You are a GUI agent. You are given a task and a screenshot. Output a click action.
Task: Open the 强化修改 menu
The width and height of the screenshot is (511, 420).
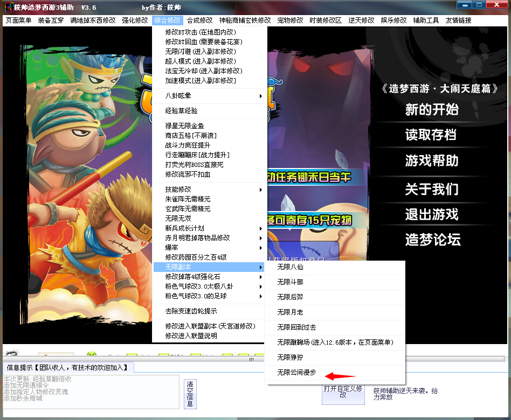tap(135, 20)
